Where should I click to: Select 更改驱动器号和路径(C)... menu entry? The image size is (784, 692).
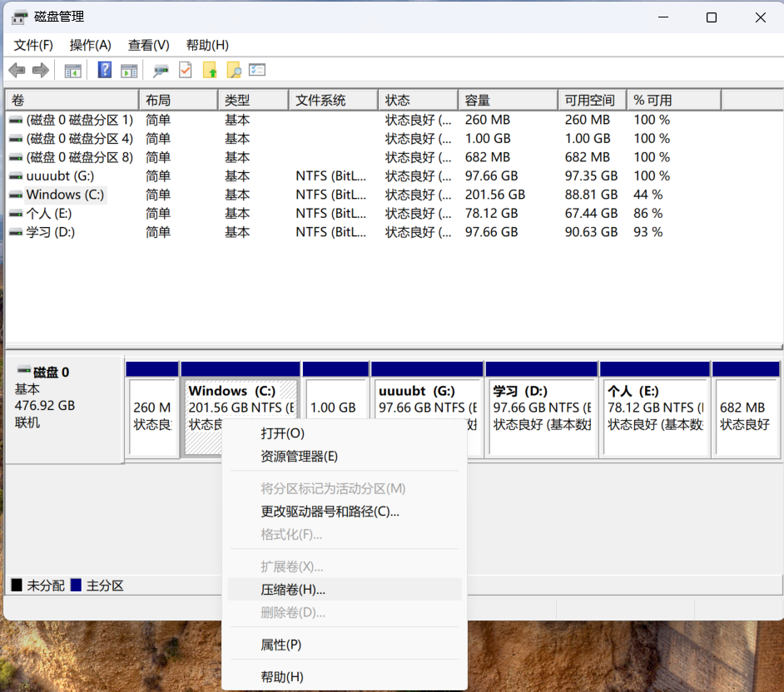[344, 512]
